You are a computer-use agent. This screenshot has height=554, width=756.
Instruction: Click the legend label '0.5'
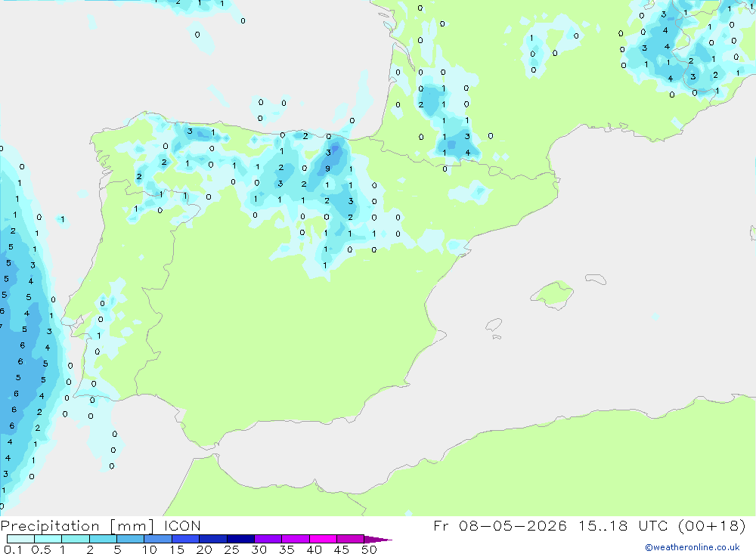click(41, 549)
